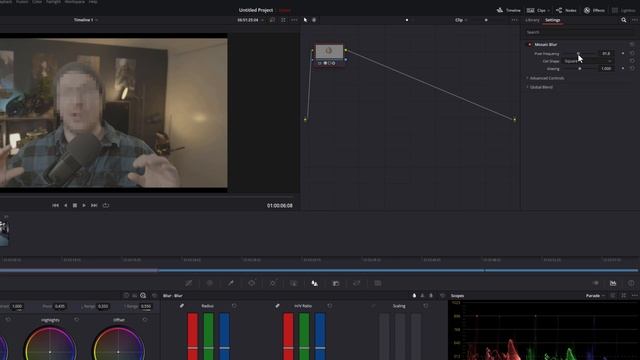This screenshot has height=360, width=640.
Task: Toggle the Lightbox view
Action: pyautogui.click(x=624, y=10)
